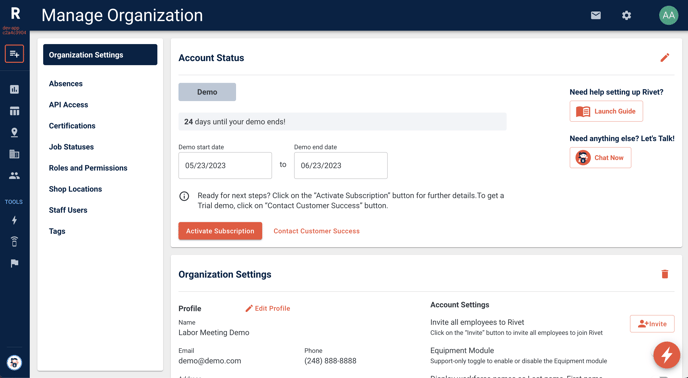Click the remote sensor tool icon
The image size is (688, 378).
(14, 241)
